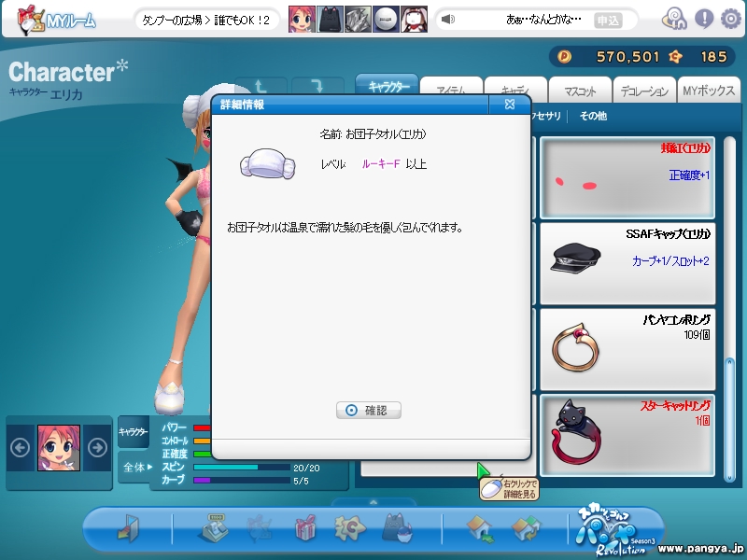Viewport: 747px width, 560px height.
Task: Close the 詳細情報 dialog with X
Action: point(509,105)
